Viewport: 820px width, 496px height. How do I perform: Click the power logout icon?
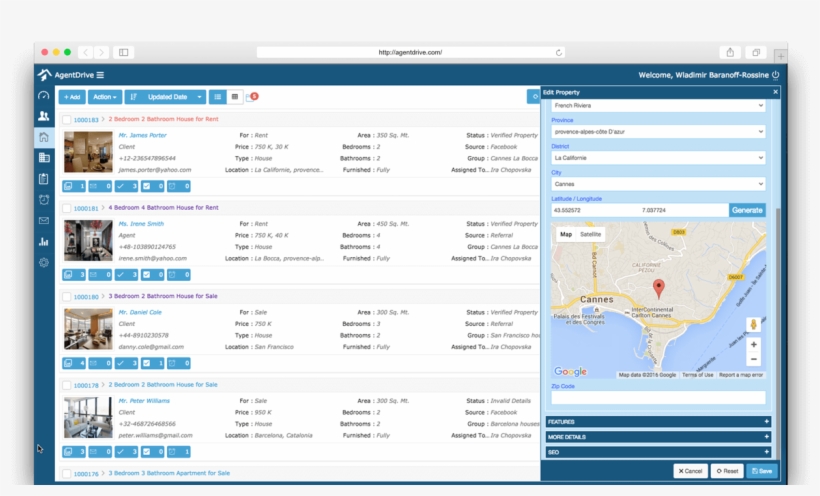[x=776, y=75]
